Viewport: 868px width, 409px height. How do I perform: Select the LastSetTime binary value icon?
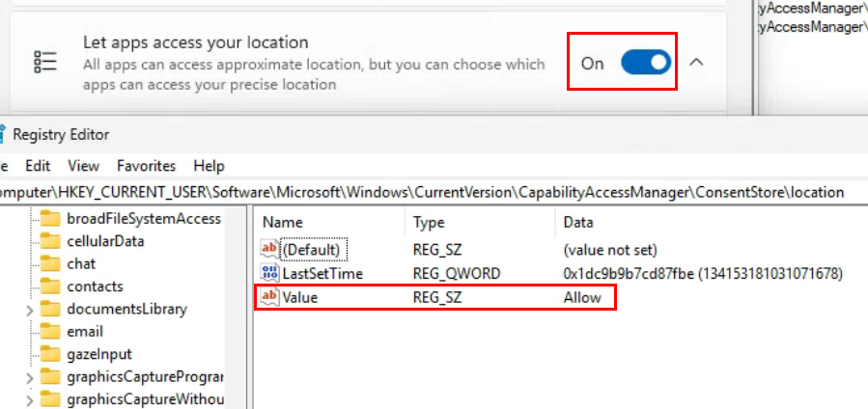click(x=269, y=273)
